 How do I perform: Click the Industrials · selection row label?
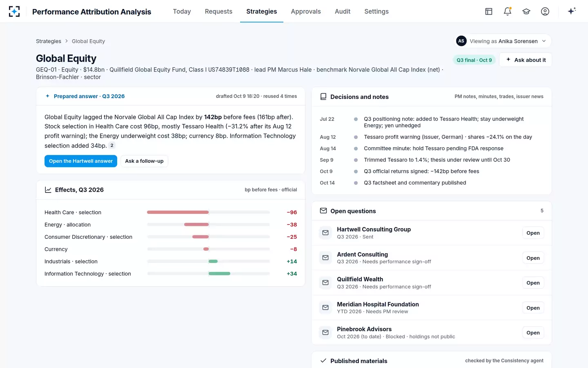[x=71, y=261]
